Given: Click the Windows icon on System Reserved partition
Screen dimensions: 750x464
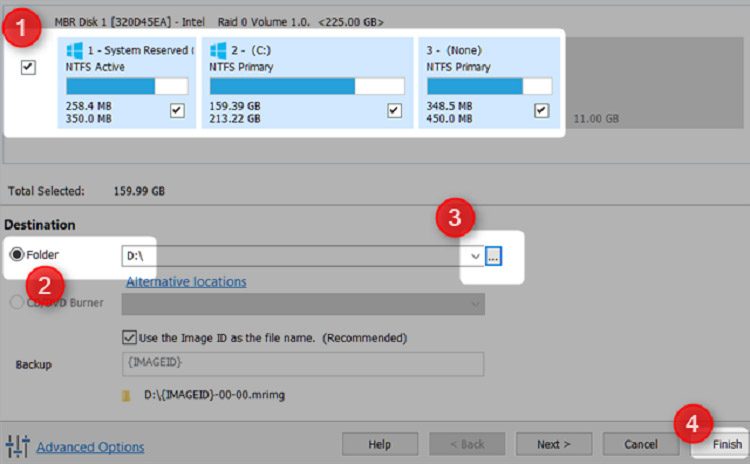Looking at the screenshot, I should (x=75, y=51).
